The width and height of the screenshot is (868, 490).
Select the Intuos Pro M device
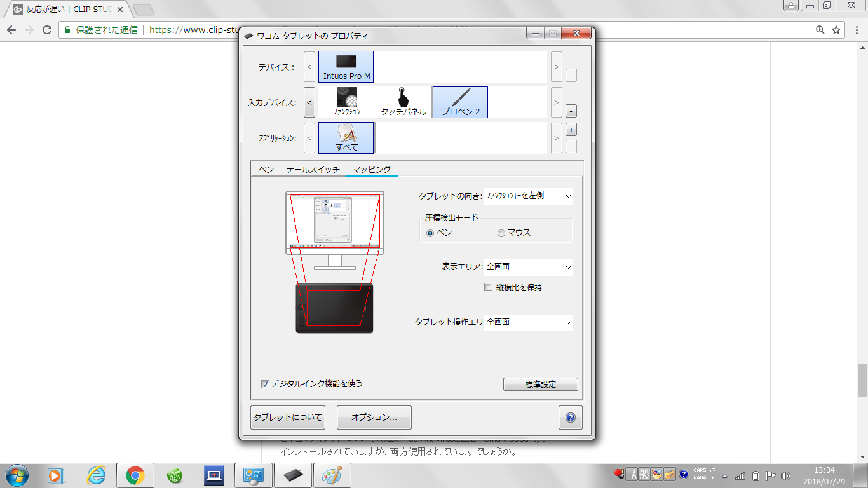(x=346, y=67)
